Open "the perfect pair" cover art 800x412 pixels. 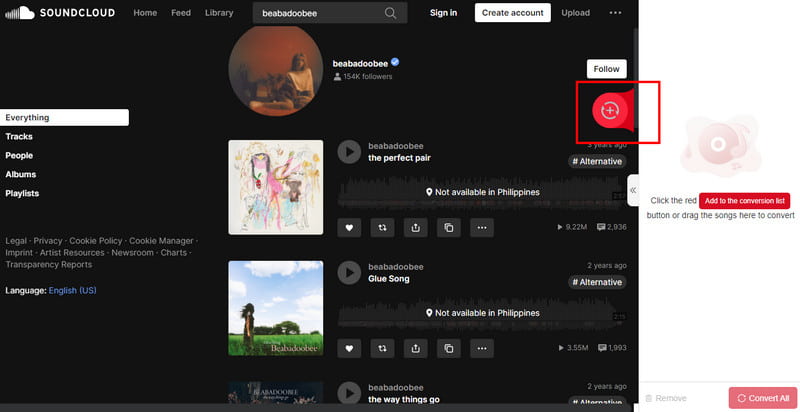tap(276, 187)
